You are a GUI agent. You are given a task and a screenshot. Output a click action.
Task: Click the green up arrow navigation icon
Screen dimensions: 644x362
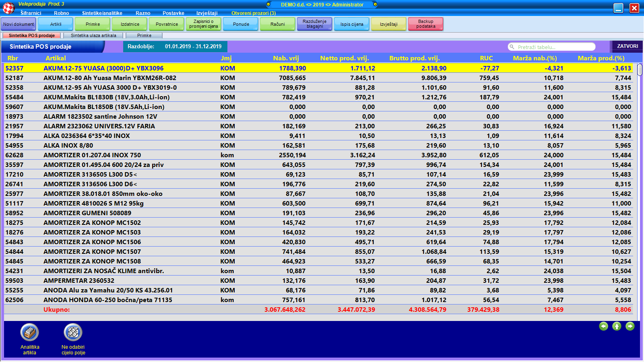coord(617,326)
